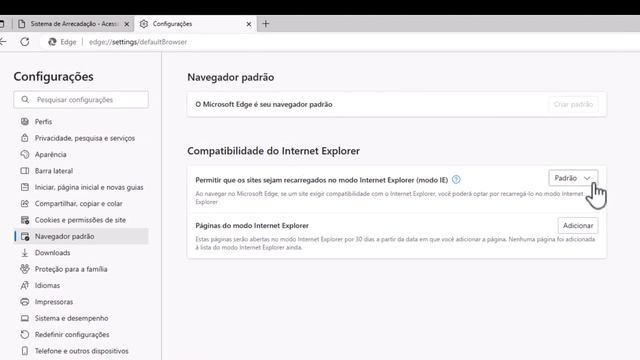Click the Adicionar button for IE pages
640x360 pixels.
coord(578,225)
